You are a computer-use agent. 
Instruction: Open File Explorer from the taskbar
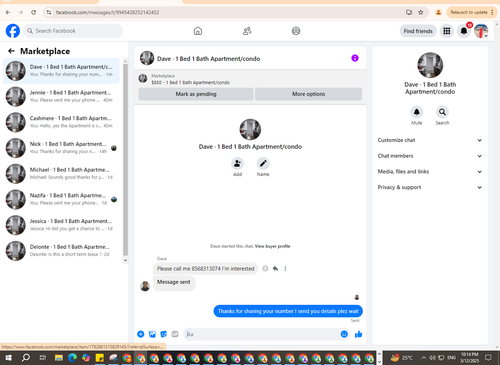[x=59, y=358]
